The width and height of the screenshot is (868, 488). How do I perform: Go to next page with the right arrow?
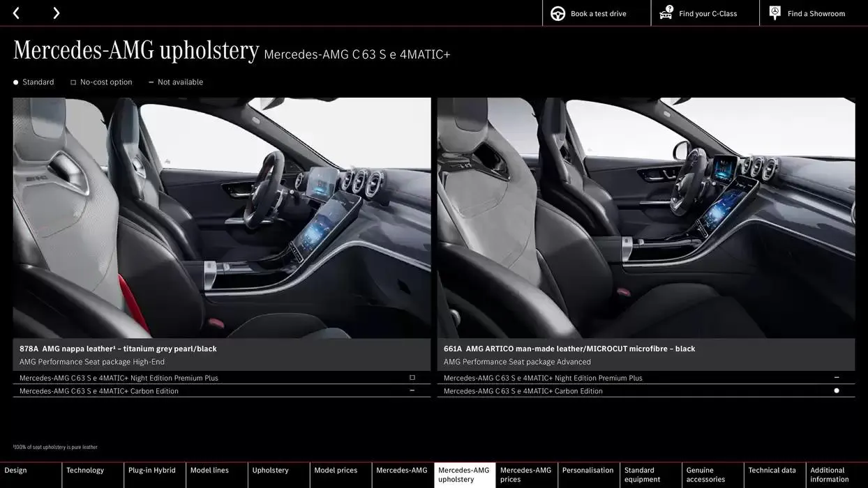[x=57, y=13]
